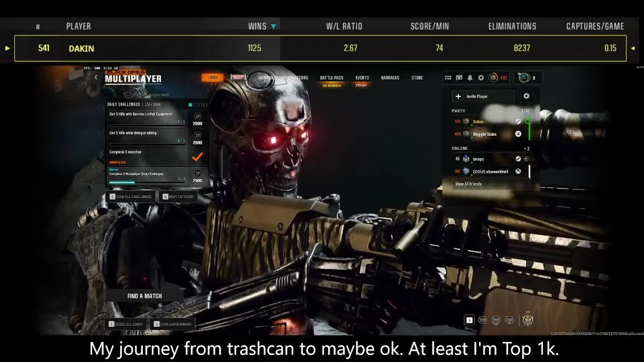Click the friends list white scrollbar
Image resolution: width=644 pixels, height=362 pixels.
(529, 171)
